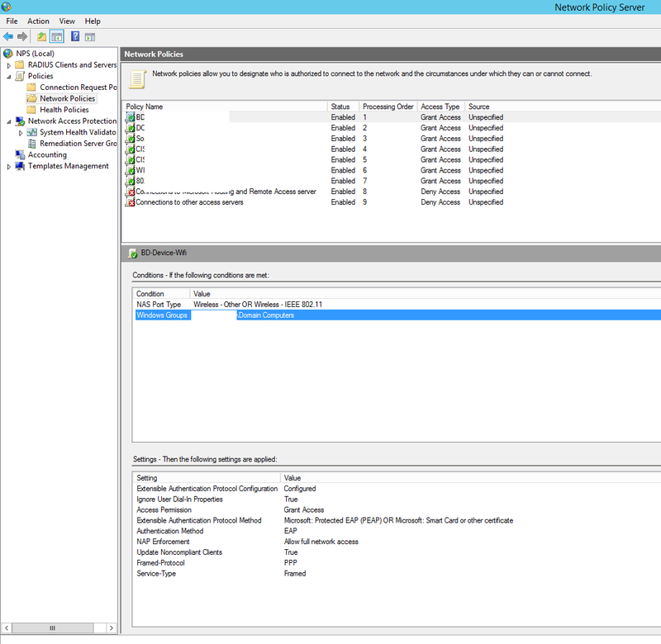This screenshot has width=661, height=644.
Task: Select the Windows Groups condition row
Action: point(162,315)
